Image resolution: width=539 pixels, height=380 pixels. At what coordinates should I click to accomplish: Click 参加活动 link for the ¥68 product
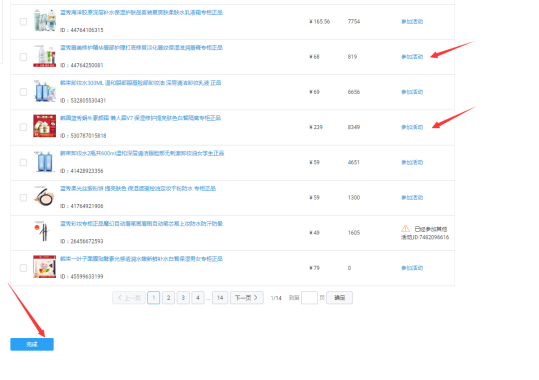pos(412,57)
